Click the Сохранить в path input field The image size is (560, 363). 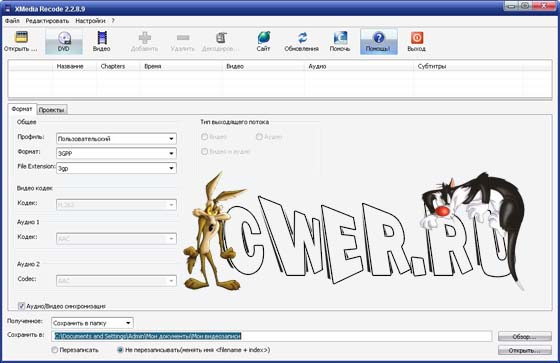tap(272, 336)
